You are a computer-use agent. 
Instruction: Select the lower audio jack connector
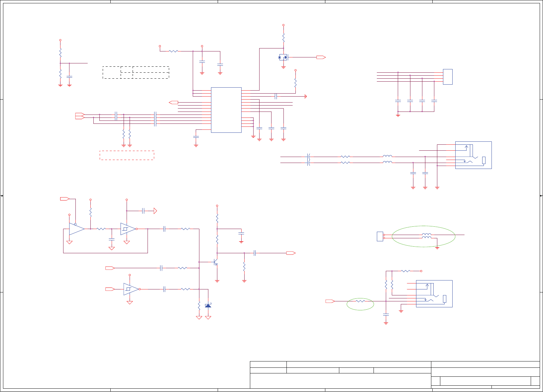(434, 294)
